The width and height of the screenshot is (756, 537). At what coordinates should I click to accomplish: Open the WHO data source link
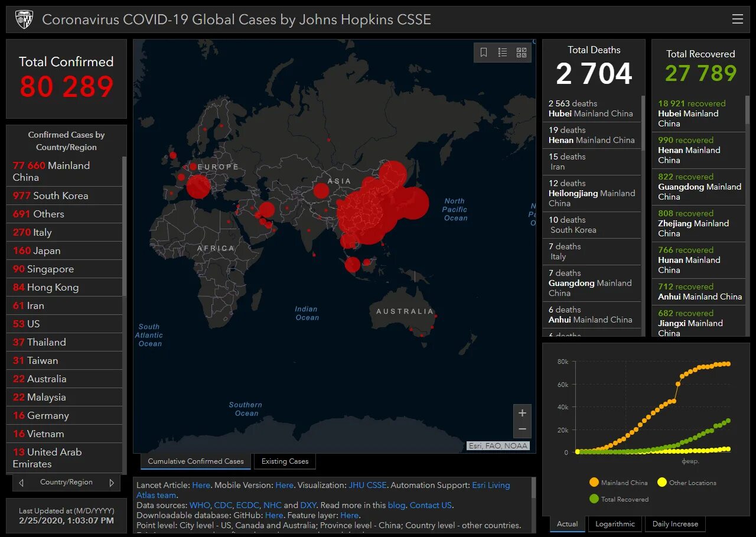200,505
